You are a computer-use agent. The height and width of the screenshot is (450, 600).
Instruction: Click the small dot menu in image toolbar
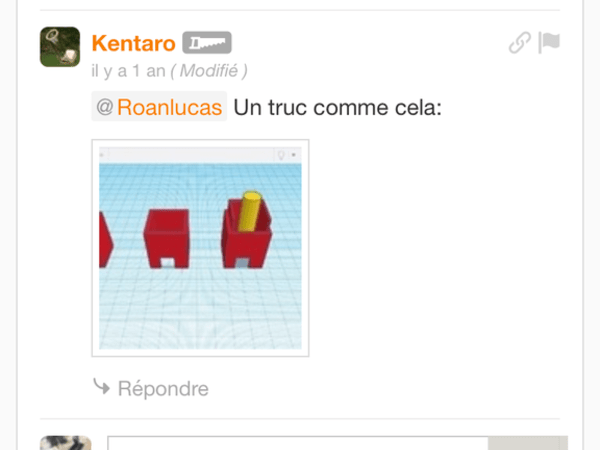point(293,155)
